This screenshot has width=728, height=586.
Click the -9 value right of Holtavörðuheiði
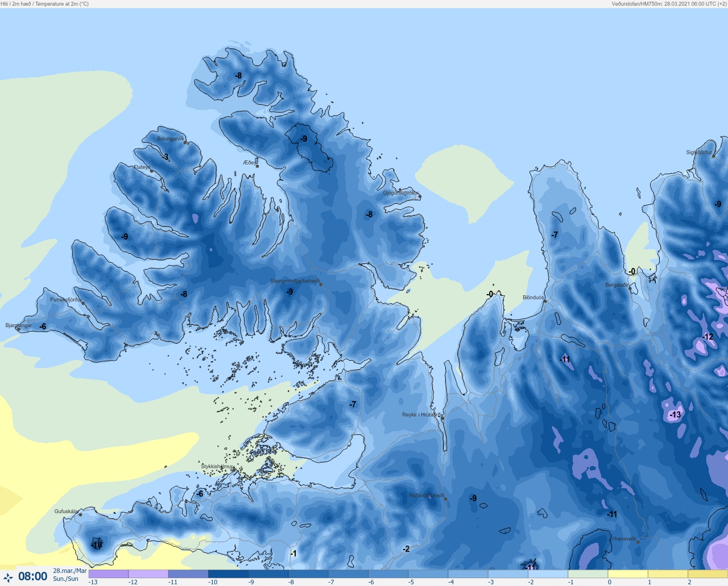(x=473, y=498)
